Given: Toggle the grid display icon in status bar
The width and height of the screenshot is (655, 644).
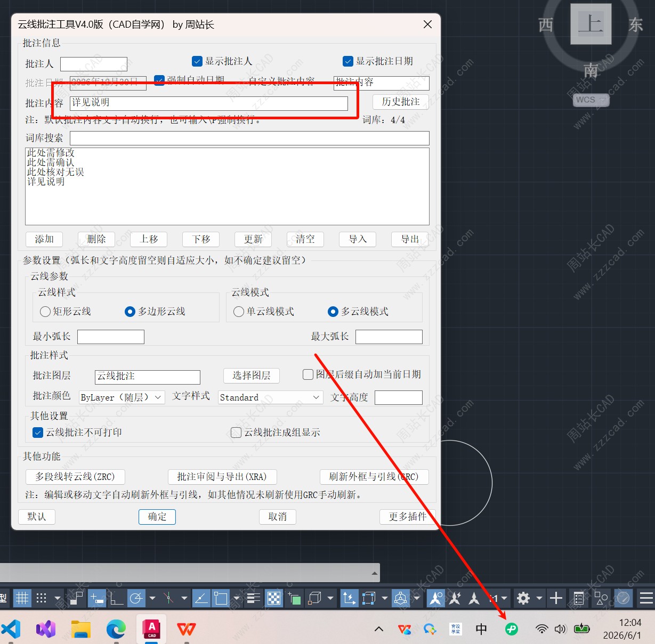Looking at the screenshot, I should click(22, 598).
